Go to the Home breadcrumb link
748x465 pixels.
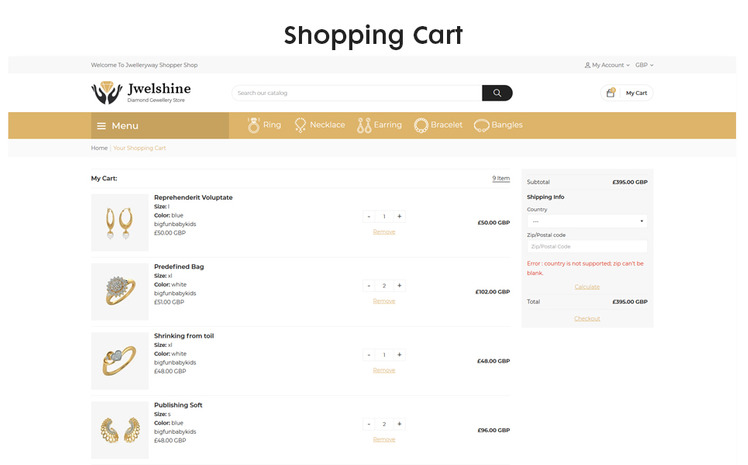99,148
